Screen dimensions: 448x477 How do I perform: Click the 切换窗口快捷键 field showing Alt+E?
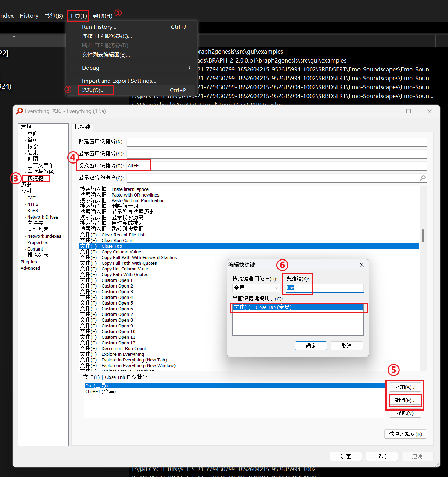point(277,166)
